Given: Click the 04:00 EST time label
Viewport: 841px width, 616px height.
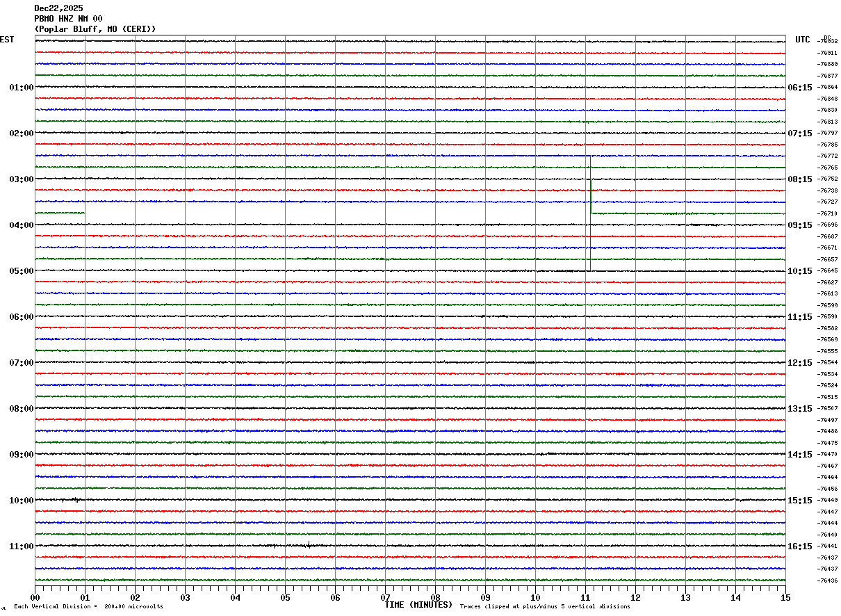Looking at the screenshot, I should pos(22,225).
